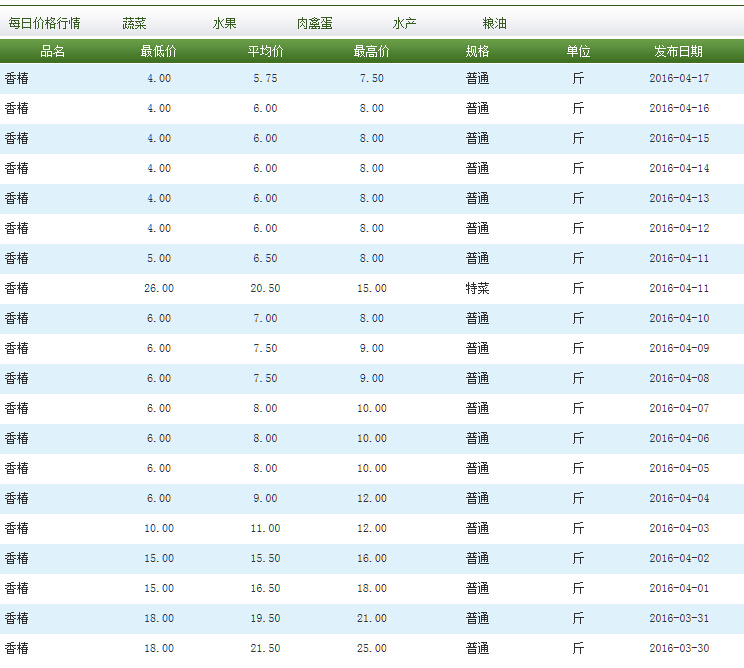Select the date 2016-04-08
Screen dimensions: 744x668
click(x=679, y=378)
